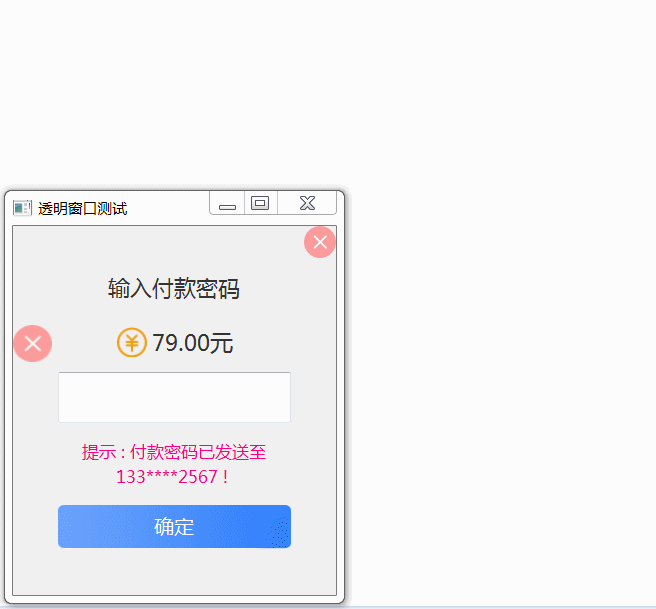The width and height of the screenshot is (656, 609).
Task: Click the 输入付款密码 heading
Action: point(174,289)
